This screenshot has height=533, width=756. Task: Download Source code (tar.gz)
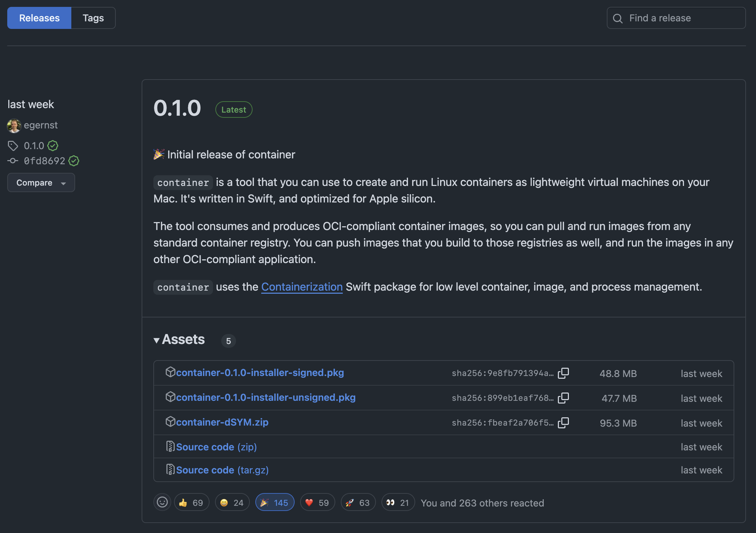(222, 470)
